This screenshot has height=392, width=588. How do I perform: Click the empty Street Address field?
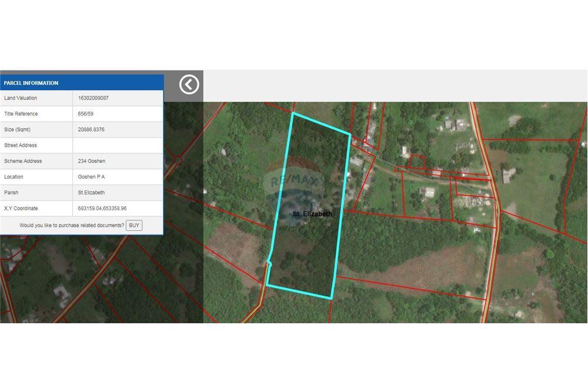(x=118, y=145)
